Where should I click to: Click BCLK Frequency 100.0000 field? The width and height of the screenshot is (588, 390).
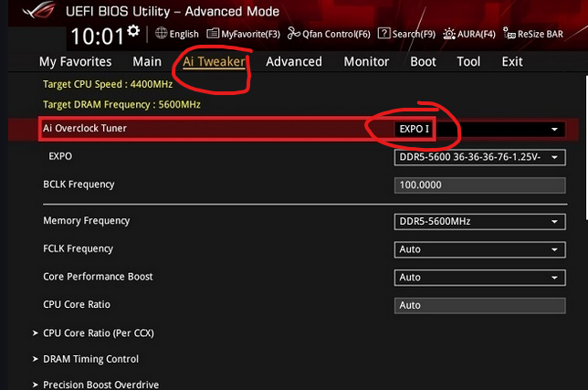click(480, 185)
